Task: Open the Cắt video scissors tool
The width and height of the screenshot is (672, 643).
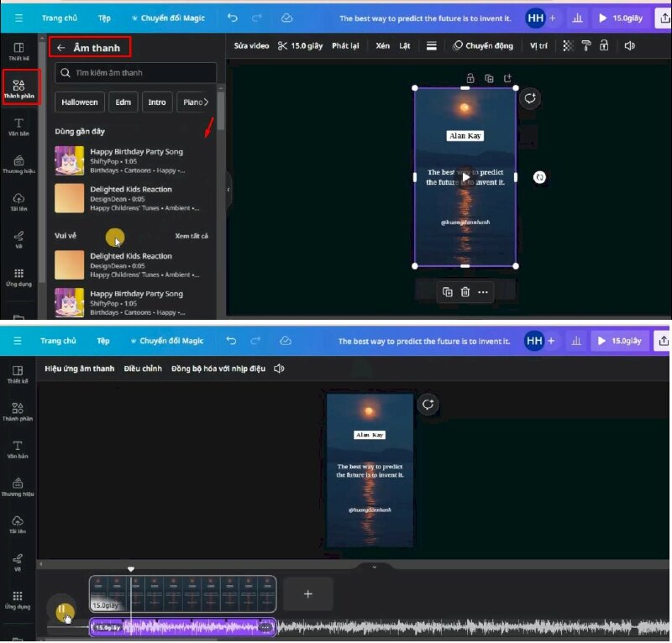Action: (283, 45)
